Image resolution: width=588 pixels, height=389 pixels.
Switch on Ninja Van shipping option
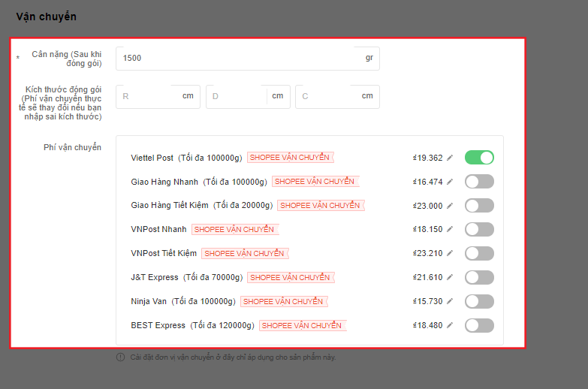tap(479, 301)
